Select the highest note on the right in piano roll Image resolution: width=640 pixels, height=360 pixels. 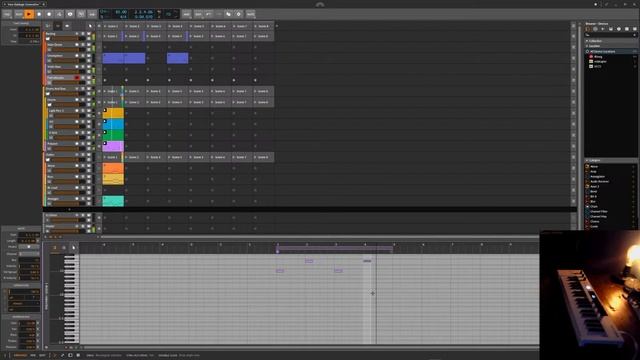pos(367,260)
